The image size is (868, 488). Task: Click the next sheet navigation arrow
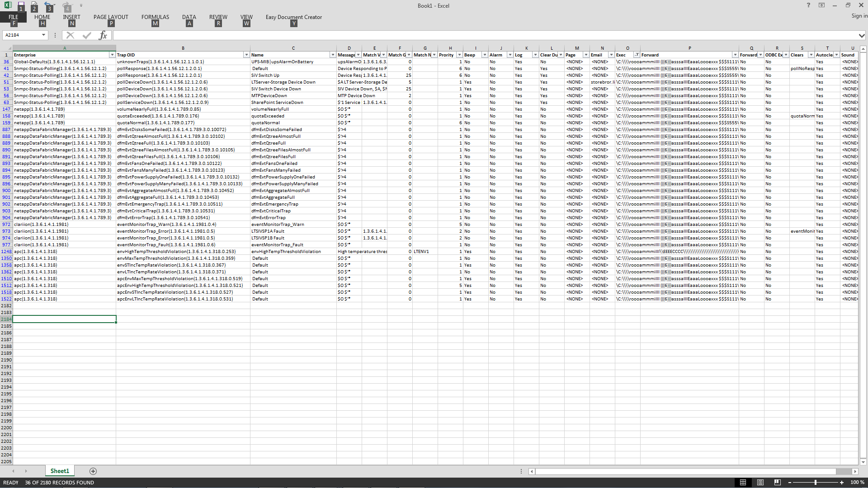point(26,471)
